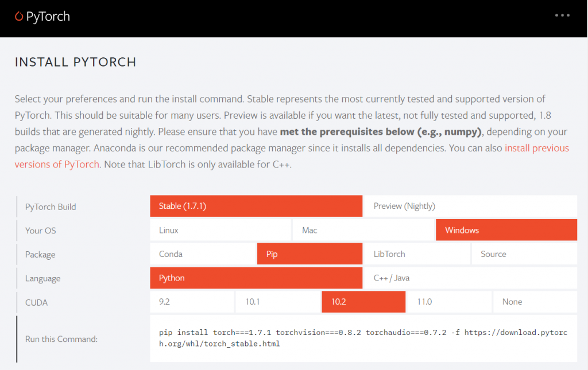Click the pip install command text box
Screen dimensions: 588x370
point(363,338)
